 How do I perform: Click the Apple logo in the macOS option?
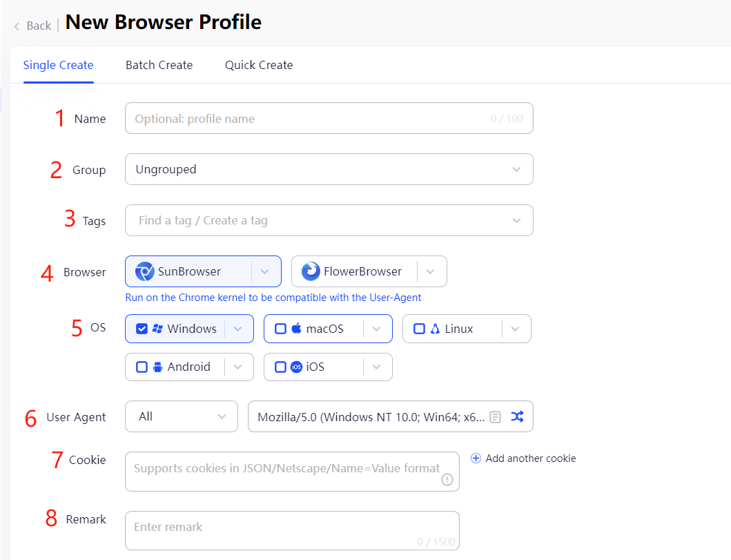(295, 329)
